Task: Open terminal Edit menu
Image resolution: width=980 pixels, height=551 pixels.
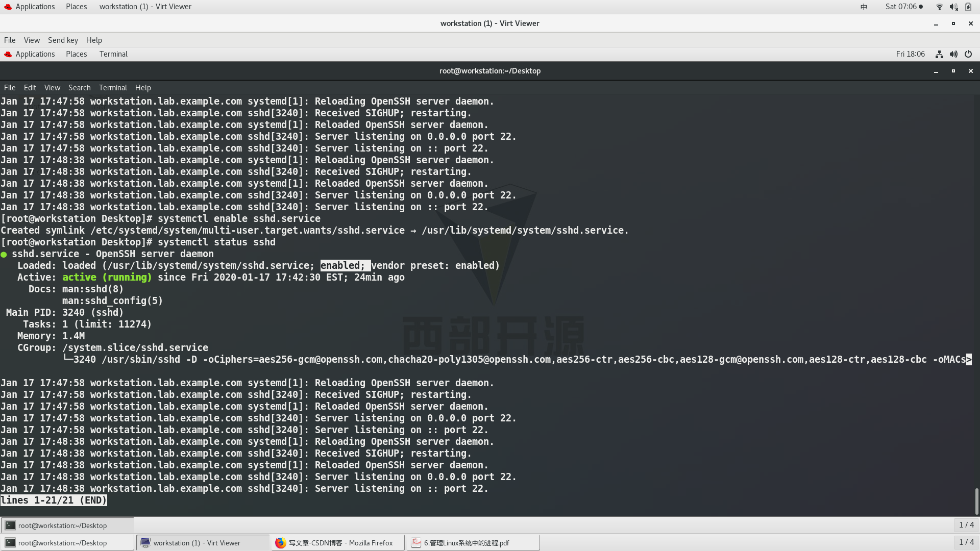Action: [x=30, y=88]
